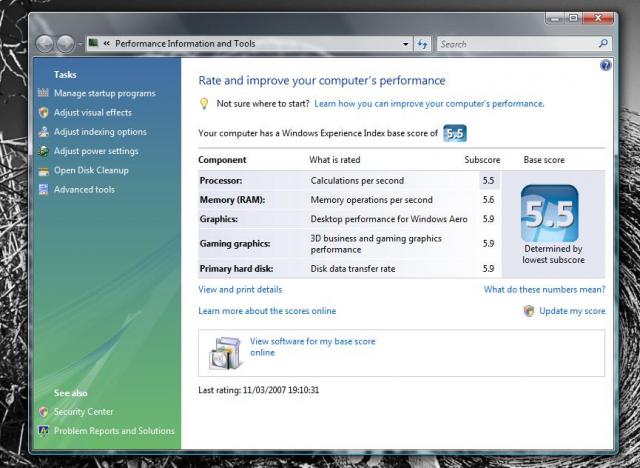The width and height of the screenshot is (640, 468).
Task: Click Disk data transfer rate text
Action: pyautogui.click(x=353, y=268)
